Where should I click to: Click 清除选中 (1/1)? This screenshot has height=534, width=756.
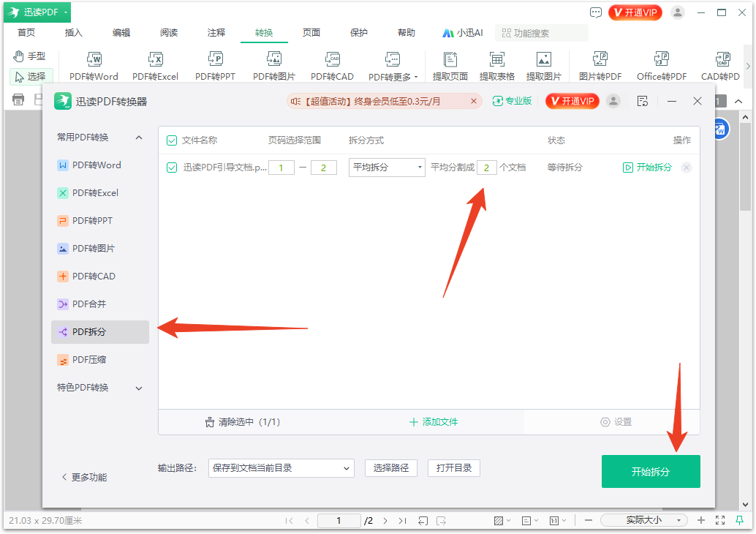243,422
